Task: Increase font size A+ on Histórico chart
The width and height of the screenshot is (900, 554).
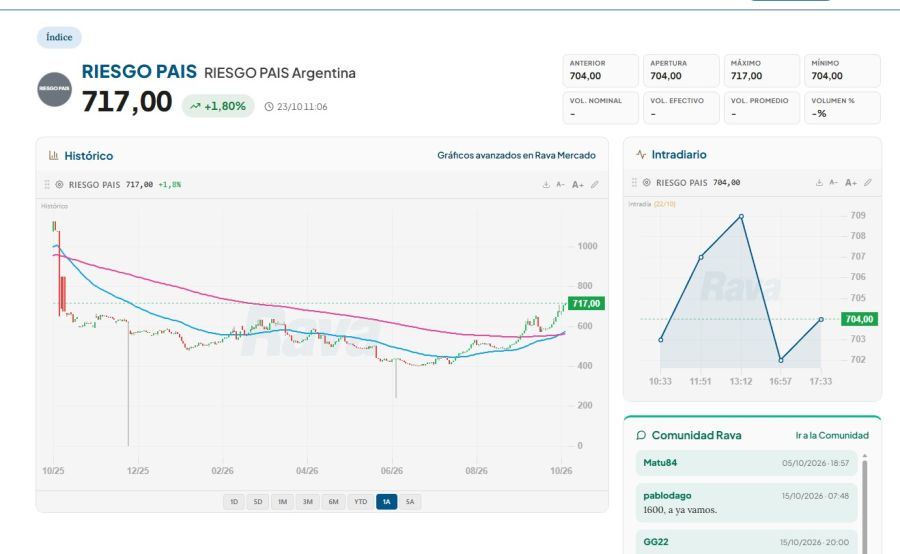Action: coord(578,184)
